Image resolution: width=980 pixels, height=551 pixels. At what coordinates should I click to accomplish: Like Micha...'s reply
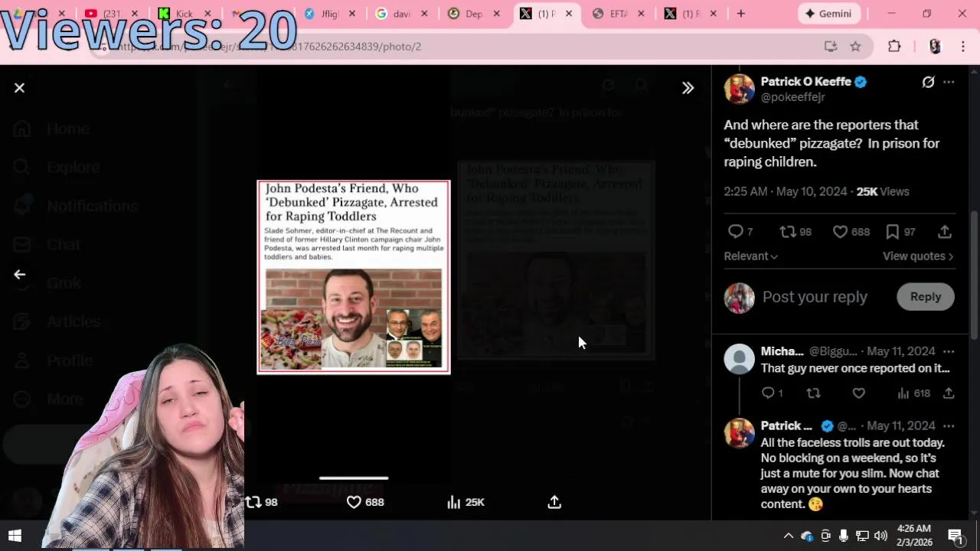point(858,393)
